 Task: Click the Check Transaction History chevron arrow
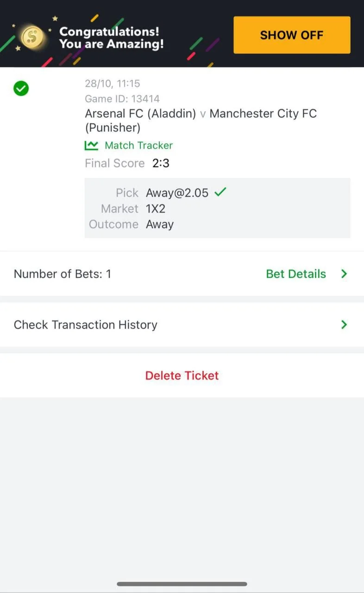[x=344, y=325]
